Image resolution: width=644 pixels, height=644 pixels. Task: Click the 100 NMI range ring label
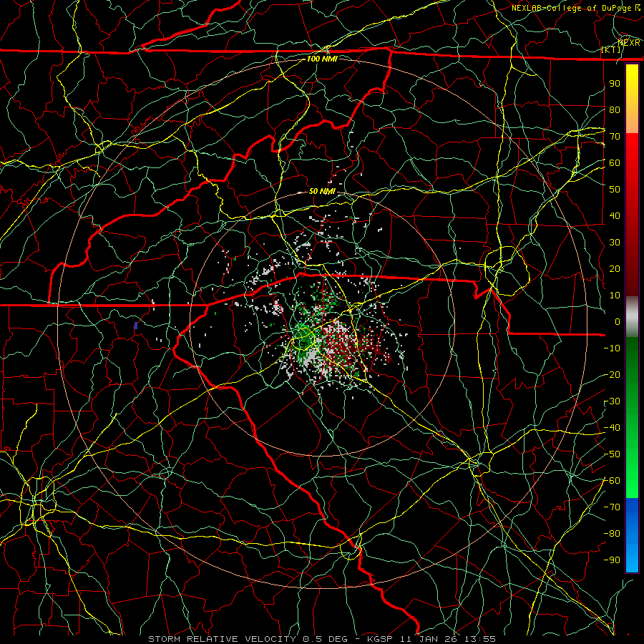[322, 59]
